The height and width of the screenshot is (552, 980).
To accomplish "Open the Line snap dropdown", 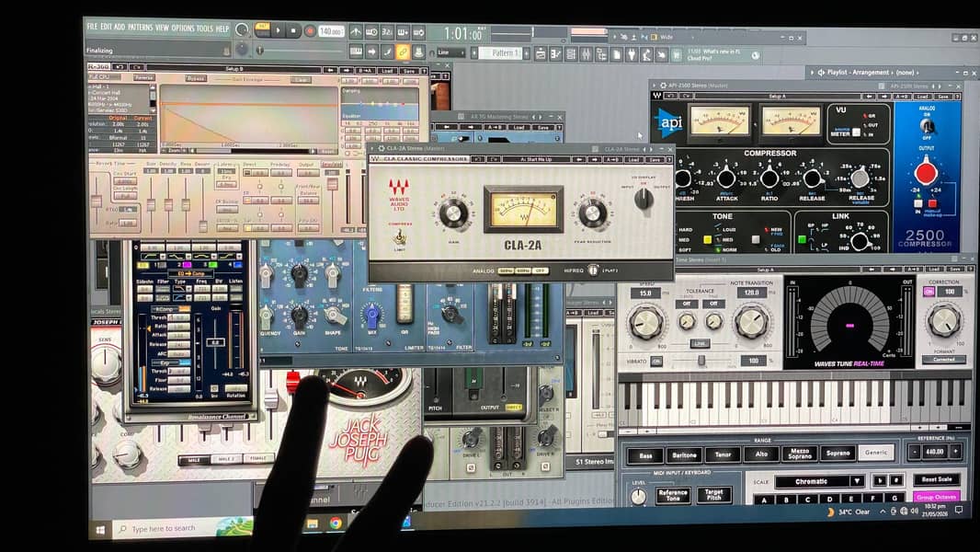I will click(451, 52).
